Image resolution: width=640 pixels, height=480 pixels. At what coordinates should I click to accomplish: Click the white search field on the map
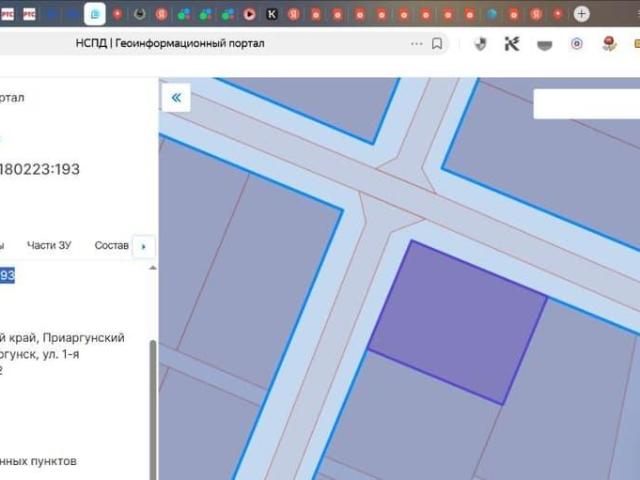[x=587, y=104]
